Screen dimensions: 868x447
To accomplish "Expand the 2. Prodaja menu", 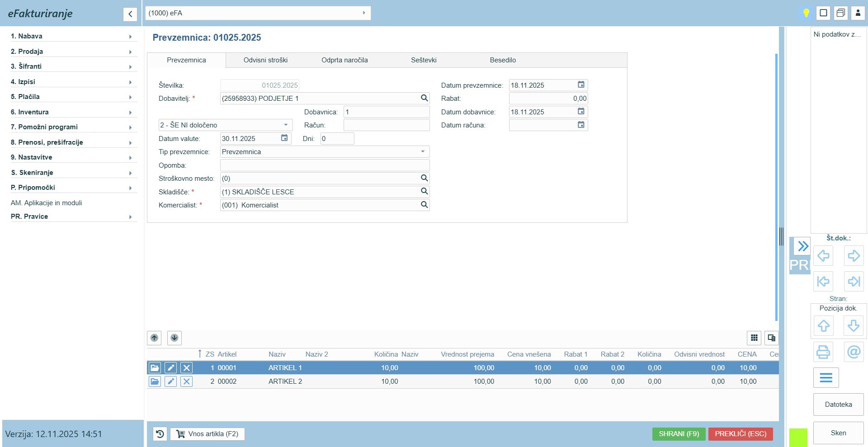I will point(72,52).
